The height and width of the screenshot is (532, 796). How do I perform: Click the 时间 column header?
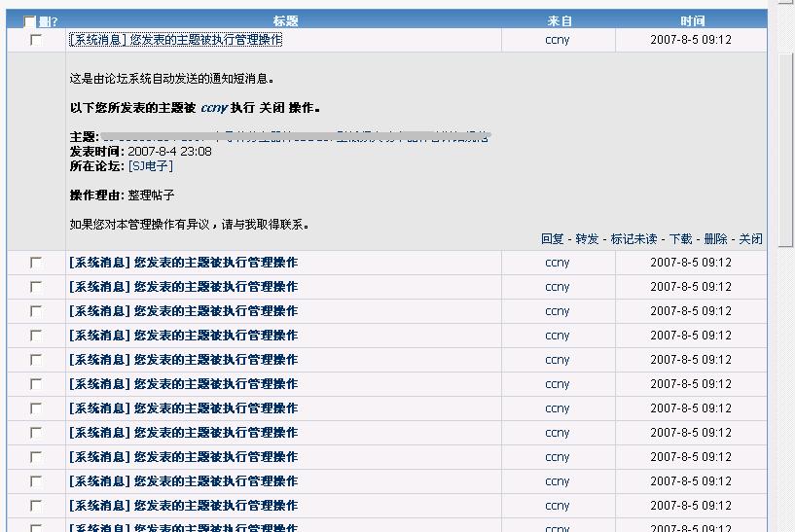click(x=693, y=20)
